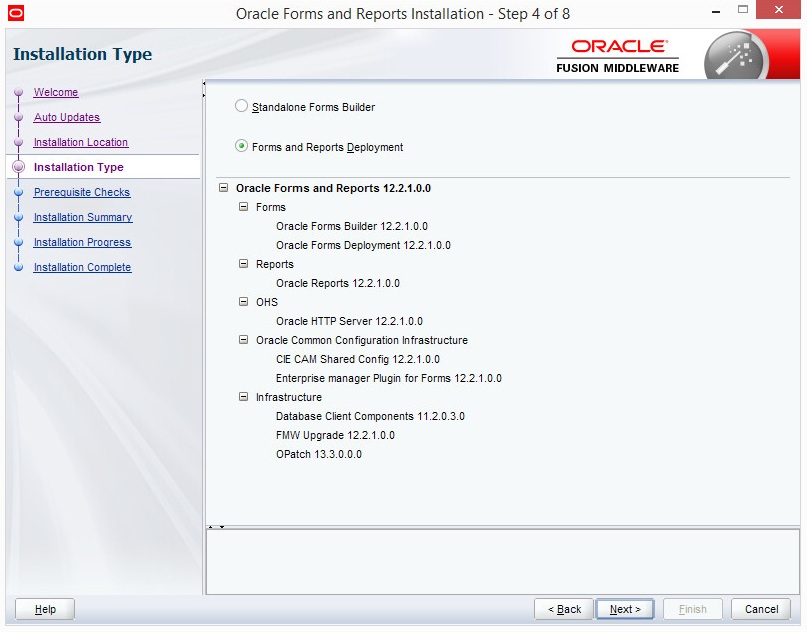Click the Installation Progress step bullet icon

19,242
